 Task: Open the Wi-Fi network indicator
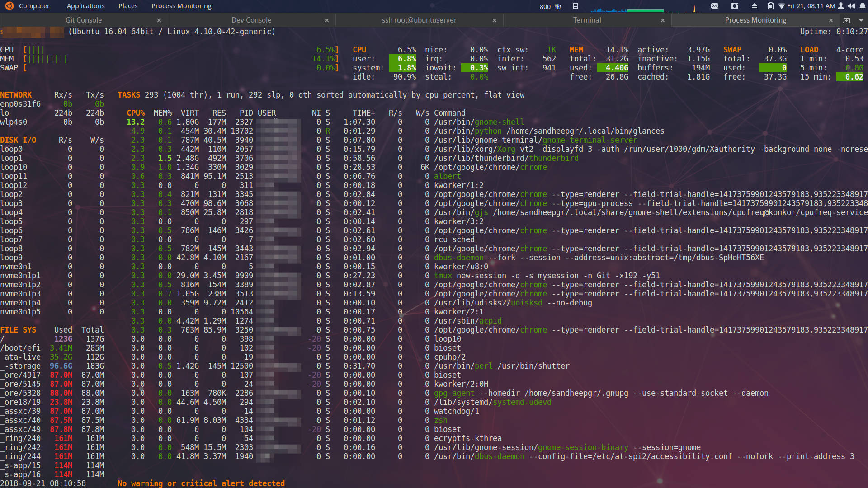[x=781, y=6]
